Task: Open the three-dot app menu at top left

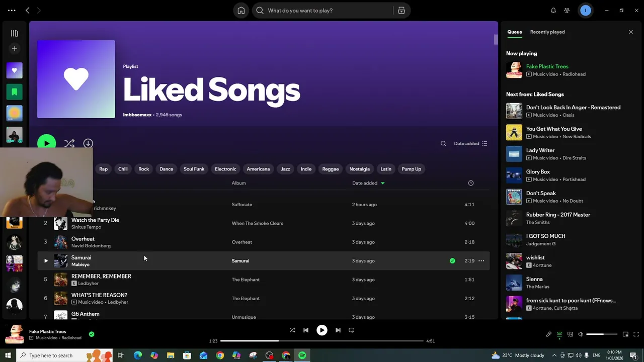Action: pos(12,11)
